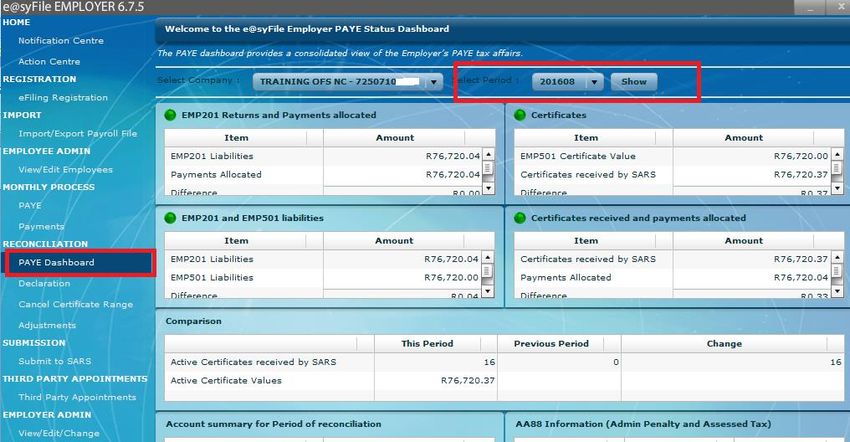
Task: Open Adjustments sidebar item
Action: coord(47,325)
